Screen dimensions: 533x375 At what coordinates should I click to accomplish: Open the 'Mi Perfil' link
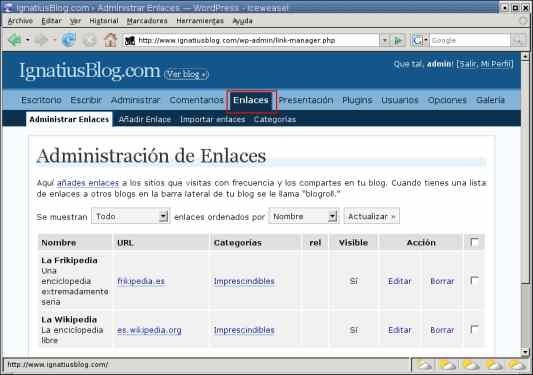point(496,64)
